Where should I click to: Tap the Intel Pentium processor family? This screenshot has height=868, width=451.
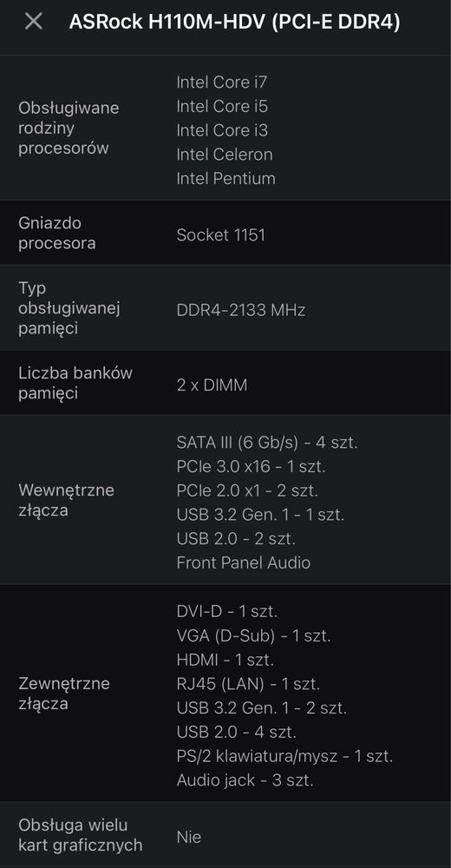[225, 178]
